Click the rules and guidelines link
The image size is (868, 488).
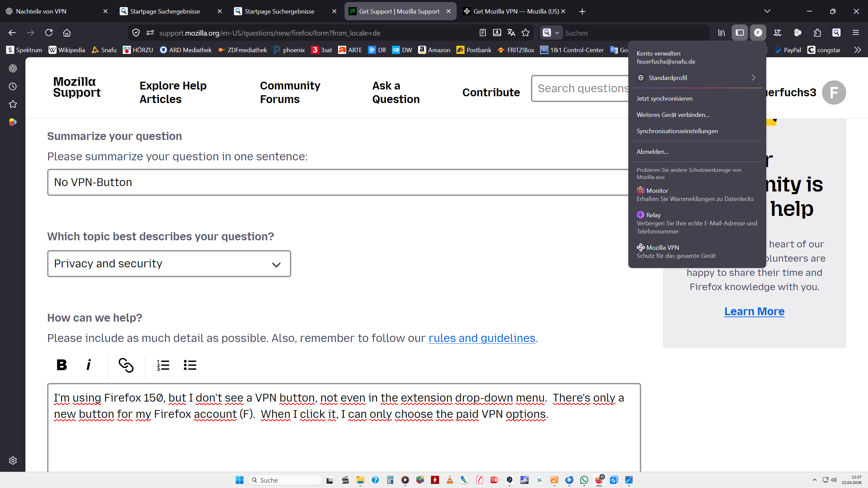[482, 338]
